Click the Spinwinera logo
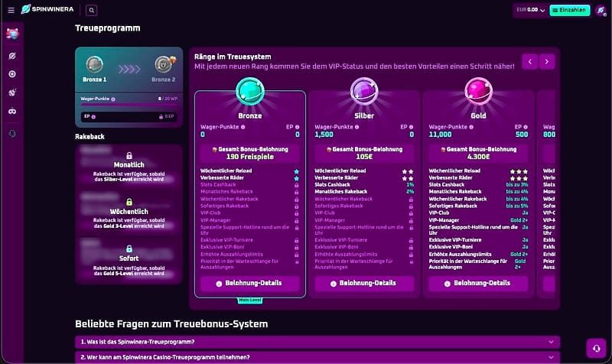612x364 pixels. pyautogui.click(x=50, y=11)
